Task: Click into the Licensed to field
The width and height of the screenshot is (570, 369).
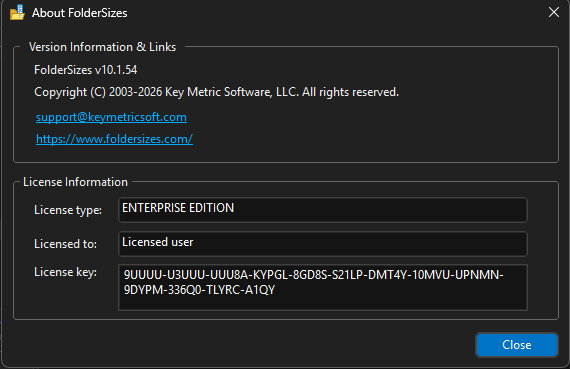Action: (323, 244)
